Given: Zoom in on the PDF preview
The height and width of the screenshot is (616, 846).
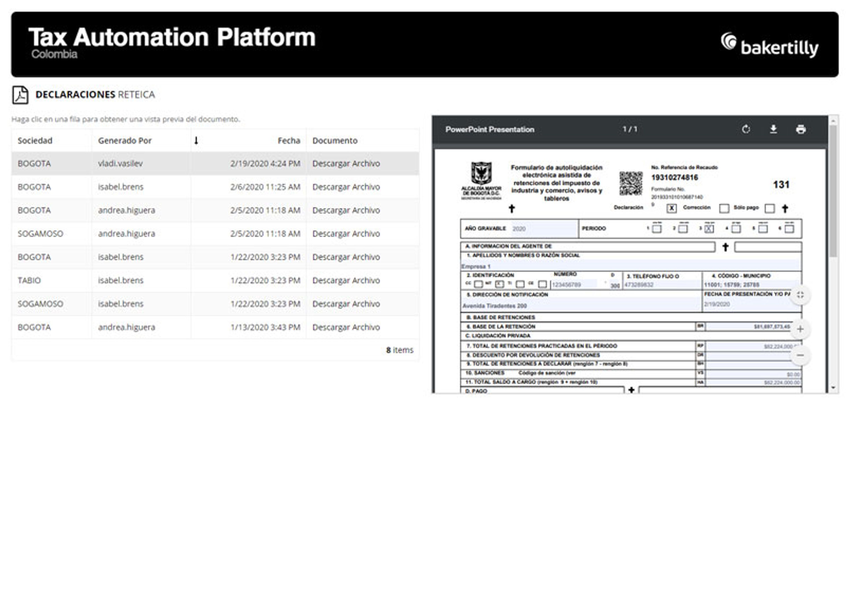Looking at the screenshot, I should [x=800, y=329].
